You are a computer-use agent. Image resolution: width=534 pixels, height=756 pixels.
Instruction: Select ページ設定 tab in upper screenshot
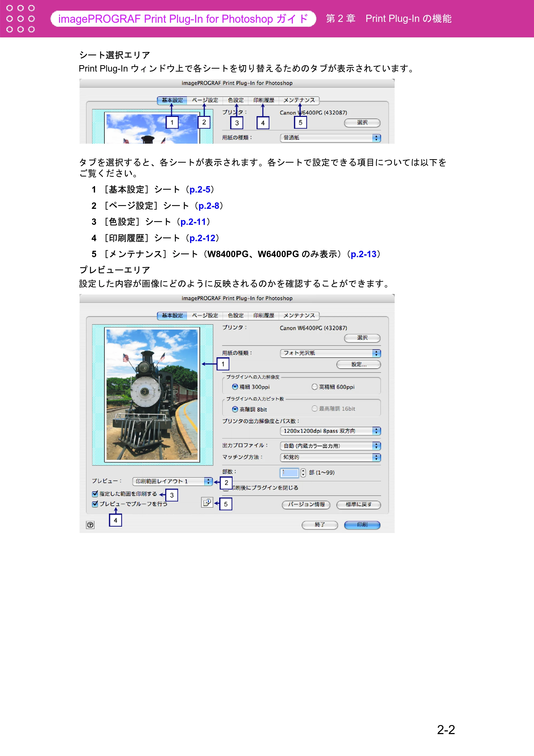tap(205, 100)
